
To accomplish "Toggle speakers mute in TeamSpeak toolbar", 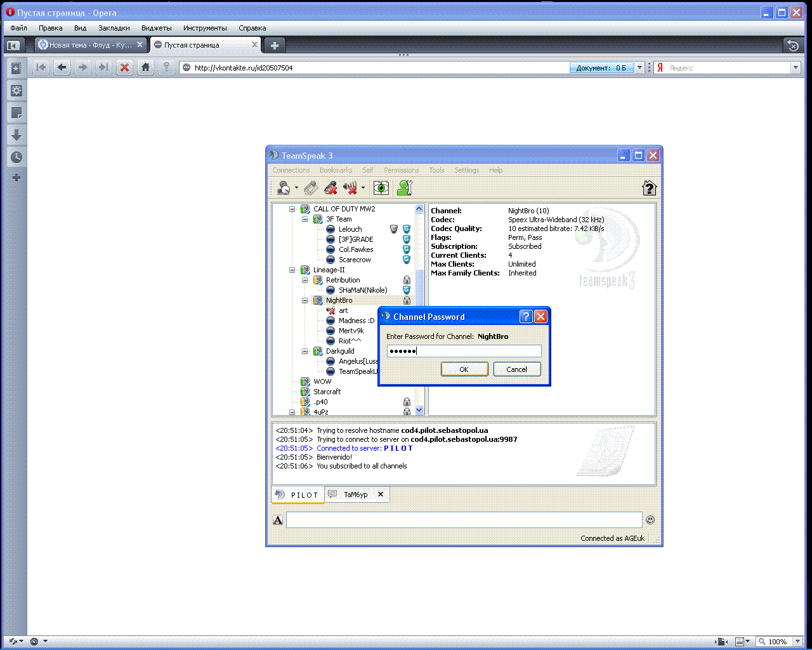I will [350, 188].
